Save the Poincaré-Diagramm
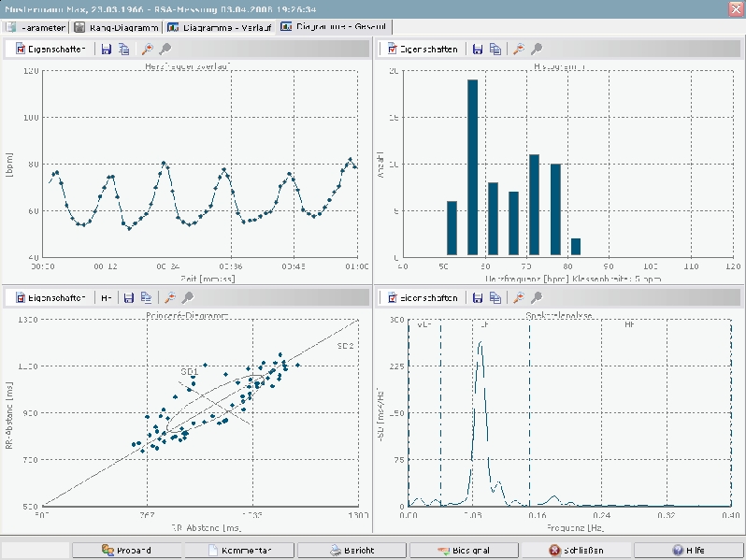The height and width of the screenshot is (560, 746). pyautogui.click(x=128, y=297)
